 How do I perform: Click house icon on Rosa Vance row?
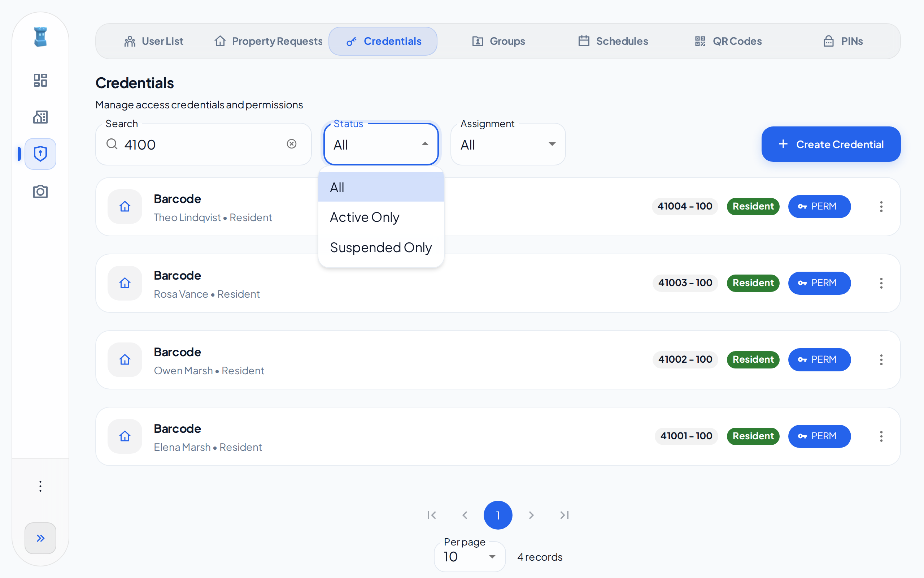pyautogui.click(x=125, y=283)
